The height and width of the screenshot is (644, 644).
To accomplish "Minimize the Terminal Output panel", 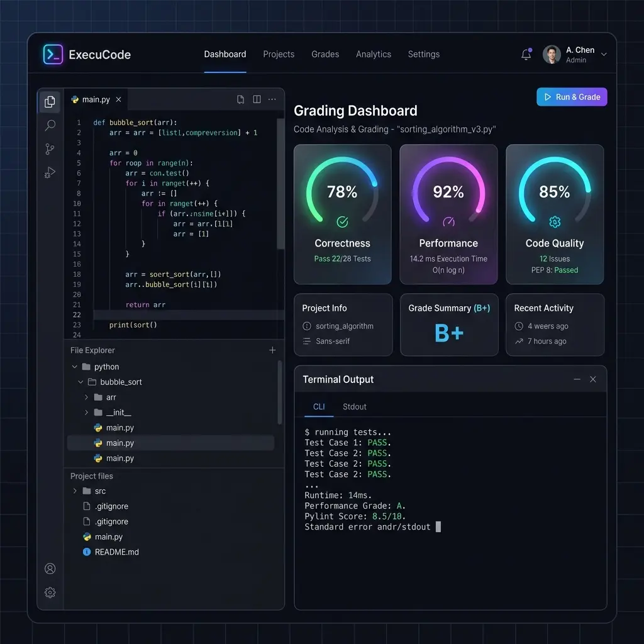I will point(577,379).
